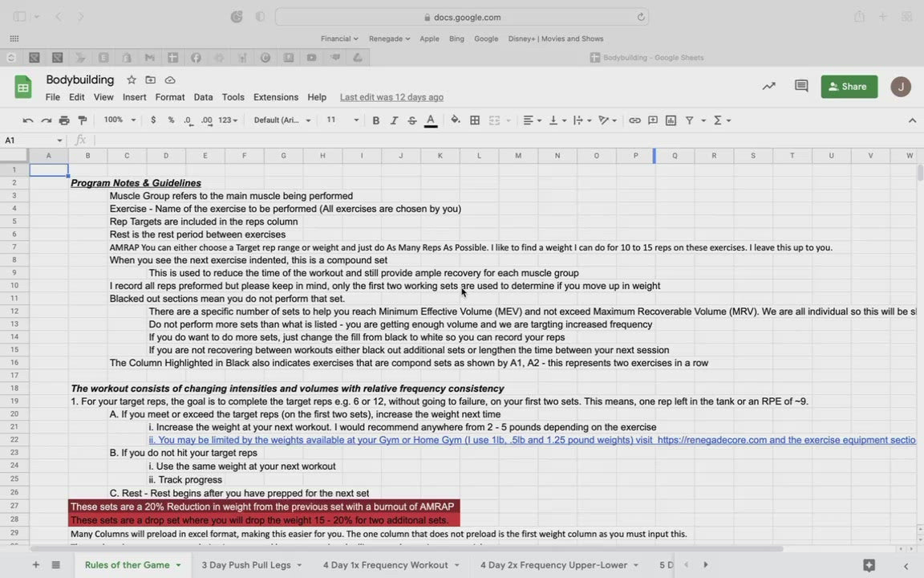Image resolution: width=924 pixels, height=578 pixels.
Task: Open the cell borders options
Action: pyautogui.click(x=474, y=120)
